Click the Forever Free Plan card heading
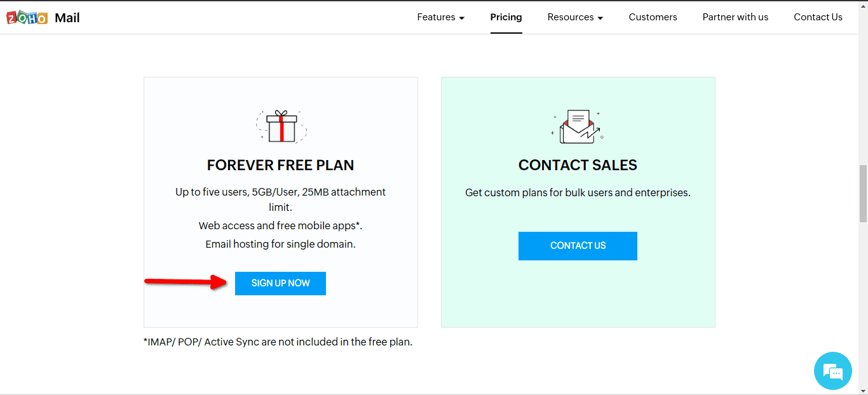This screenshot has height=395, width=868. 280,164
